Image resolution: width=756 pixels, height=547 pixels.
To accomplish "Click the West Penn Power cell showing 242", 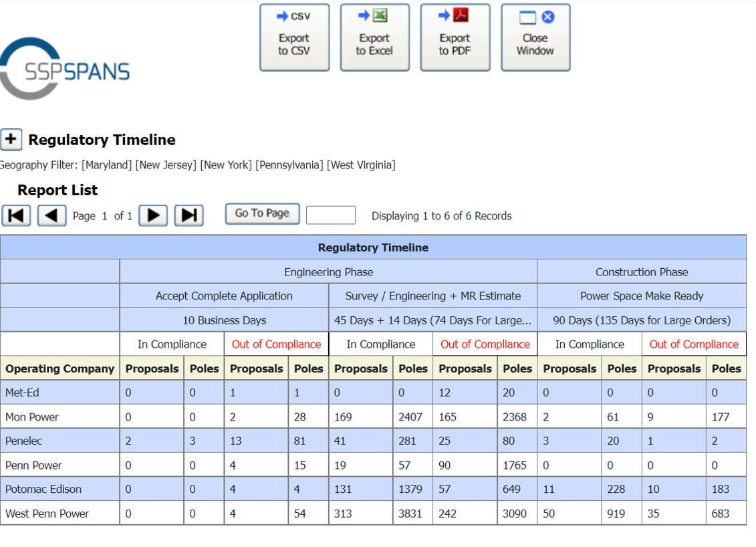I will point(465,514).
